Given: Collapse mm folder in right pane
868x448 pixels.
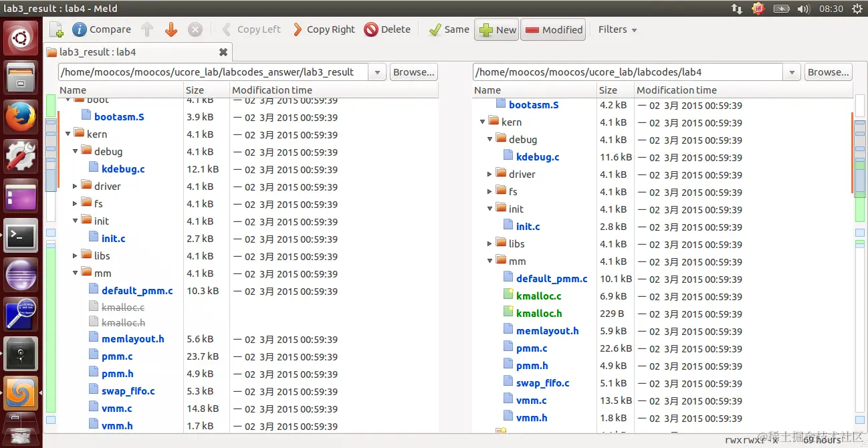Looking at the screenshot, I should click(490, 261).
